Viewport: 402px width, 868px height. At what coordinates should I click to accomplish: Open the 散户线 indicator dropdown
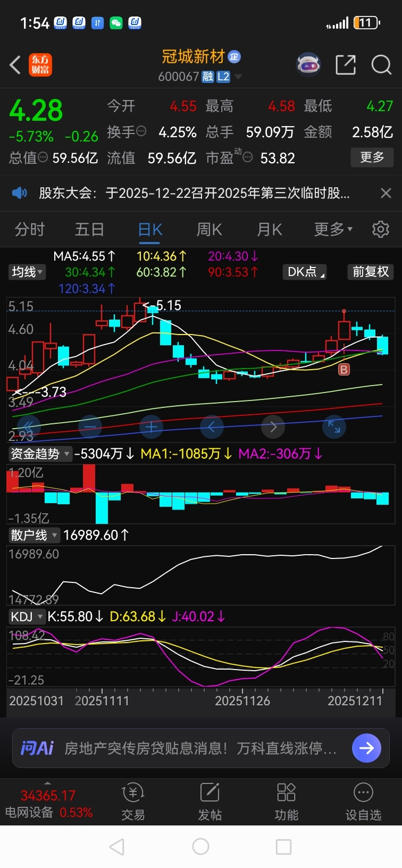click(34, 535)
